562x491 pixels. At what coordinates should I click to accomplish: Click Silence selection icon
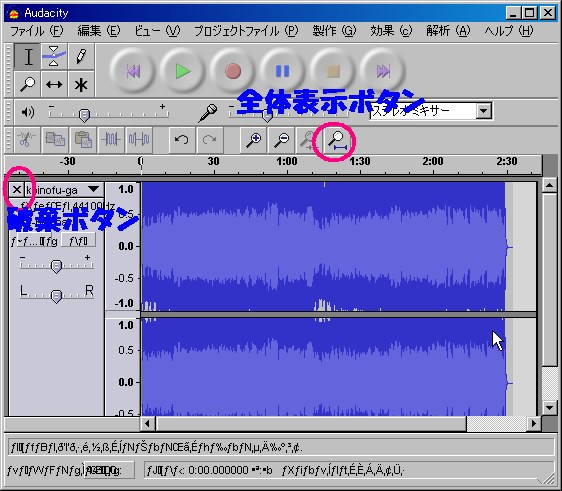click(139, 139)
